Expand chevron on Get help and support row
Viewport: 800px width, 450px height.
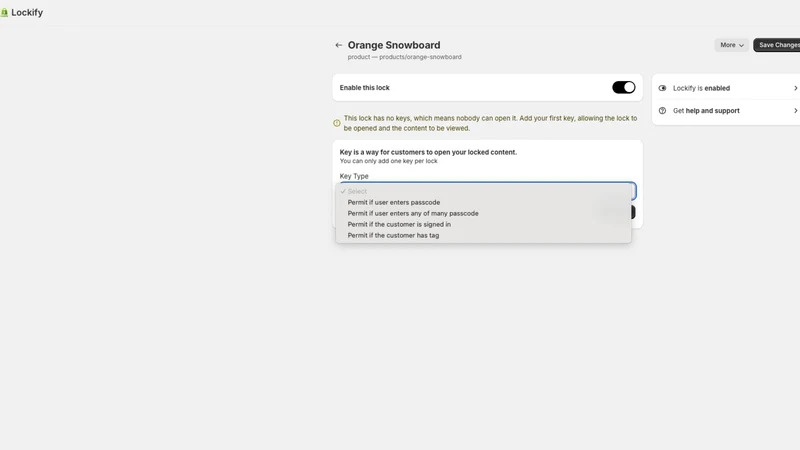795,111
